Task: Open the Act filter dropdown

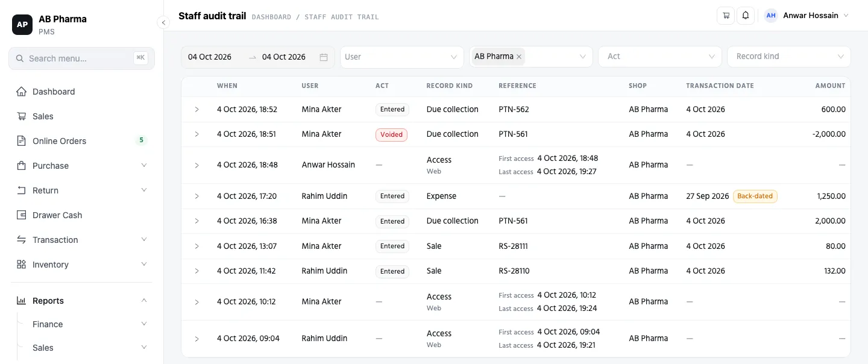Action: 660,57
